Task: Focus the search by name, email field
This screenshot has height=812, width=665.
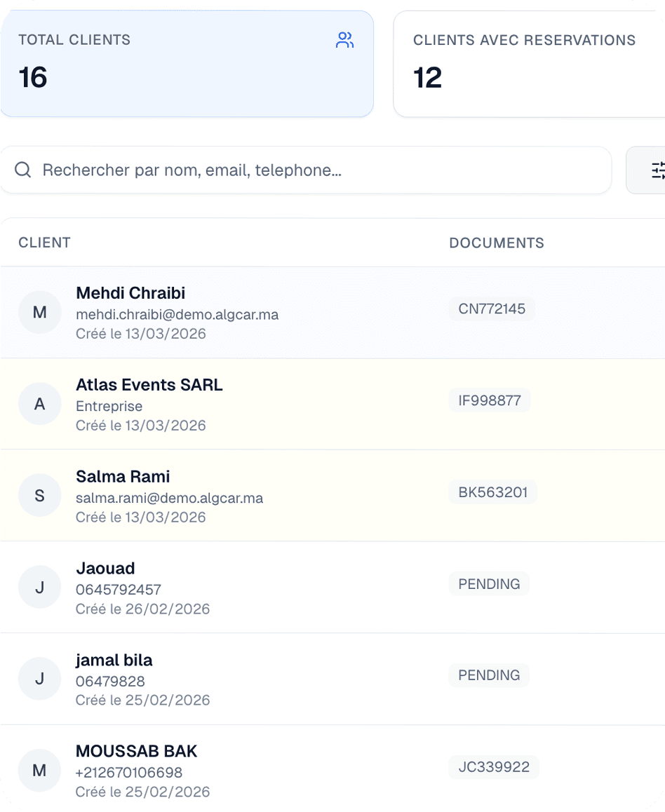Action: (316, 170)
